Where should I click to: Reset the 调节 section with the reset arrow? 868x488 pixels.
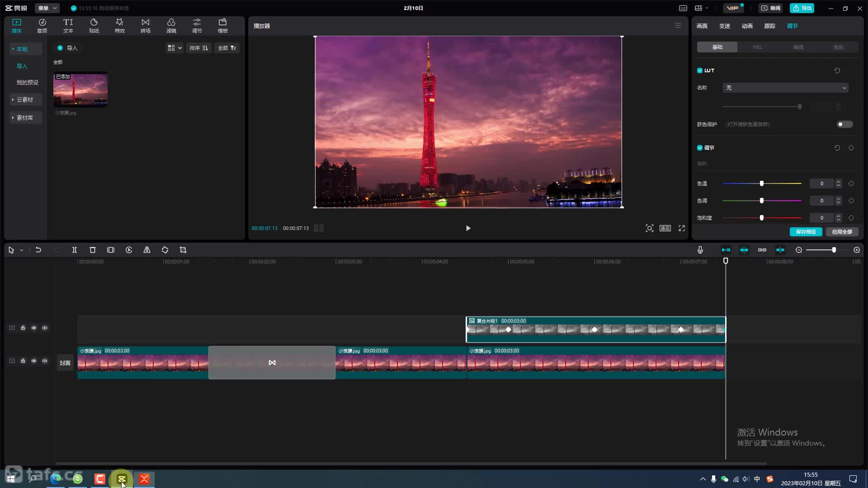click(837, 148)
